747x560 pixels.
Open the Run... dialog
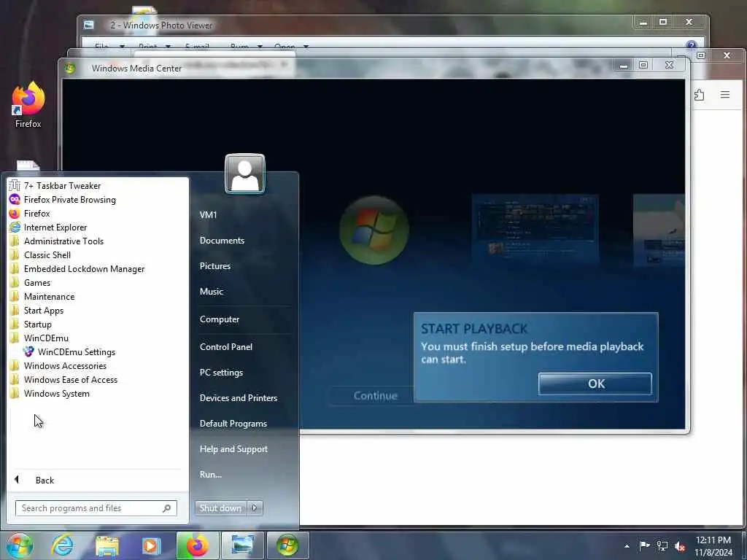pos(211,474)
